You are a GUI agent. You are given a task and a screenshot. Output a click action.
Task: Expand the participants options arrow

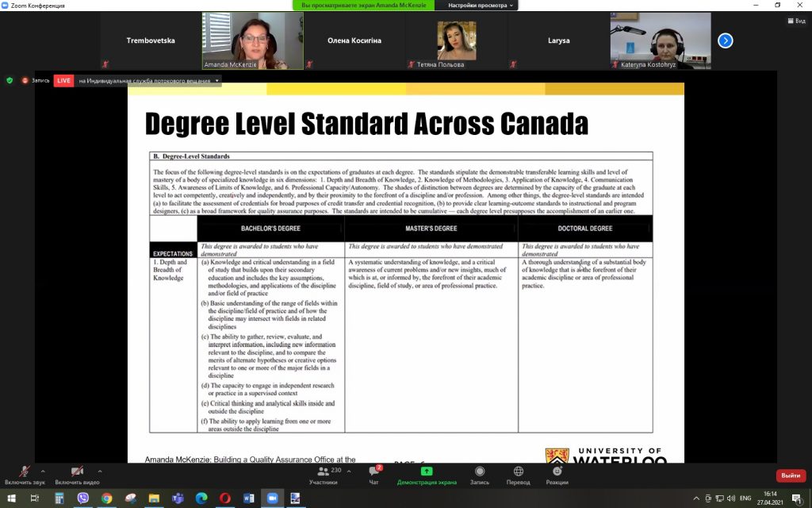(x=349, y=471)
